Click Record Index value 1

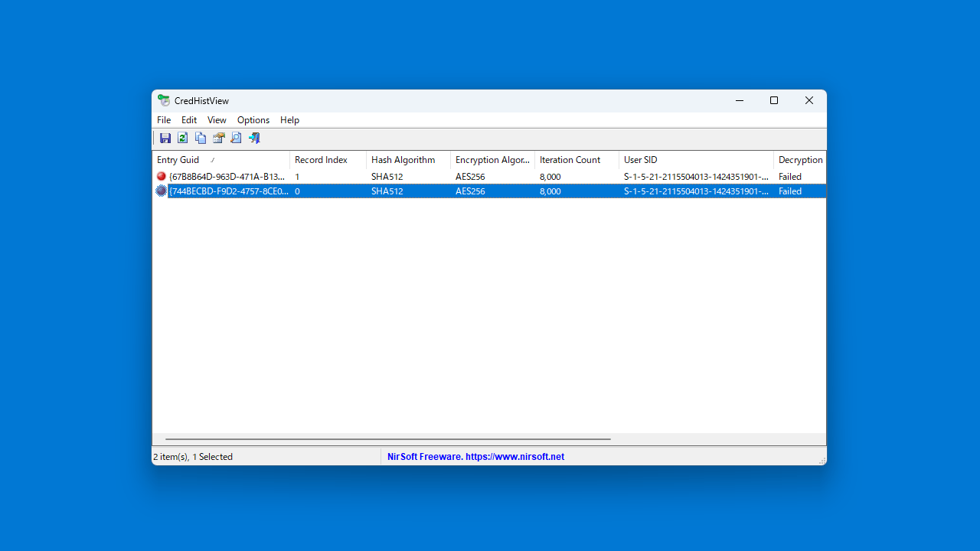tap(297, 177)
